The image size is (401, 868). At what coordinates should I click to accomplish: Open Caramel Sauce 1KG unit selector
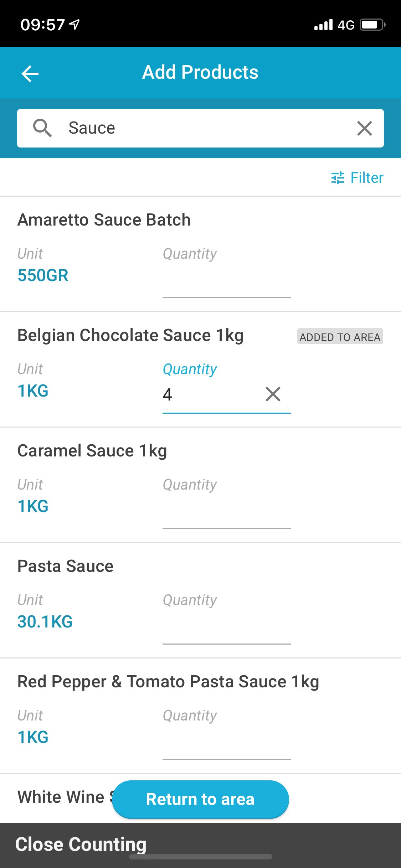33,506
